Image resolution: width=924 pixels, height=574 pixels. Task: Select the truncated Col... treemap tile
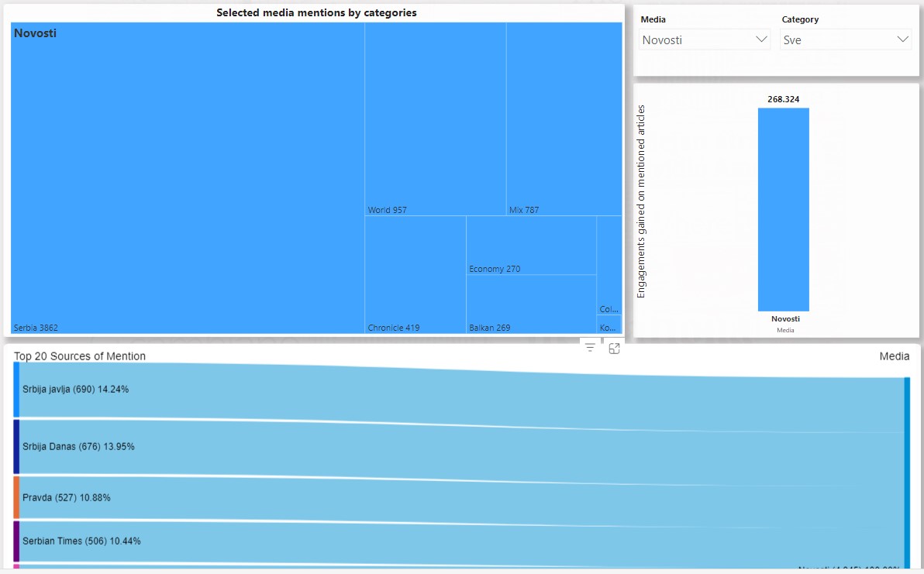pyautogui.click(x=609, y=266)
